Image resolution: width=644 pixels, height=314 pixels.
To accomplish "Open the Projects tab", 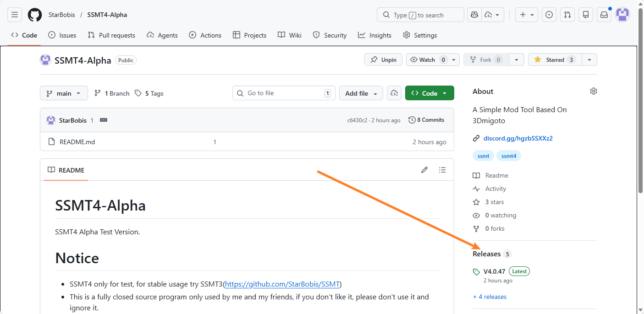I will coord(249,35).
